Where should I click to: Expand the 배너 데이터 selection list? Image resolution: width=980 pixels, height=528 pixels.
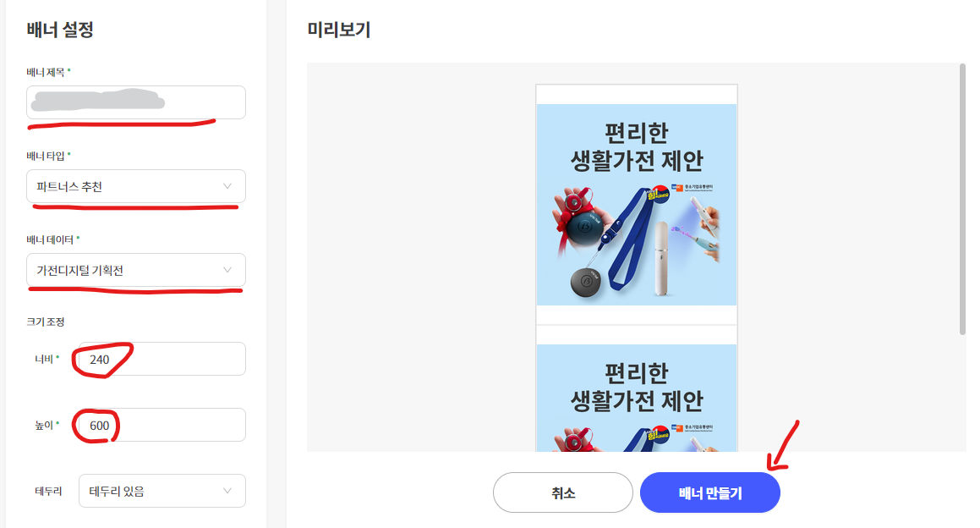pos(135,271)
